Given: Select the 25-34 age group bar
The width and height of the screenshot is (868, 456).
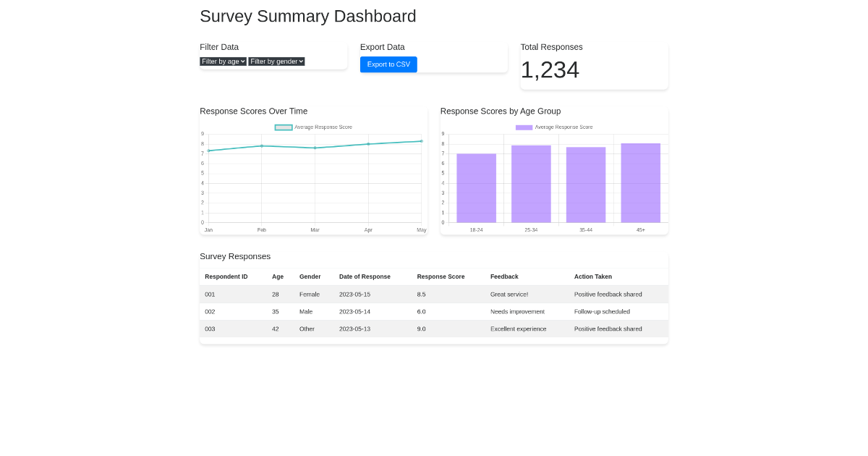Looking at the screenshot, I should 531,182.
